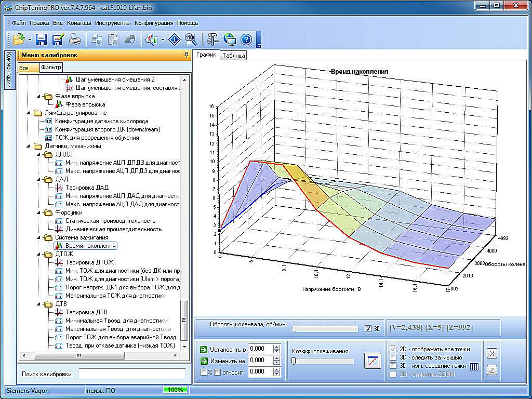Open dropdown arrow beside open file icon
Screen dimensions: 532x399
30,39
